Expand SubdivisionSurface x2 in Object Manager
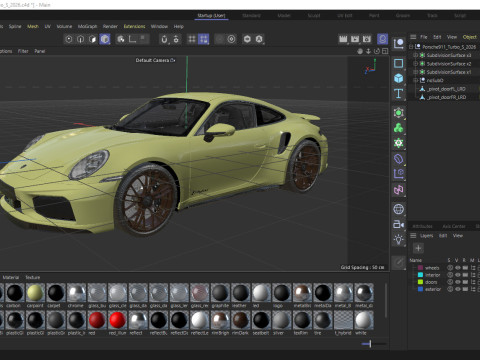 415,63
